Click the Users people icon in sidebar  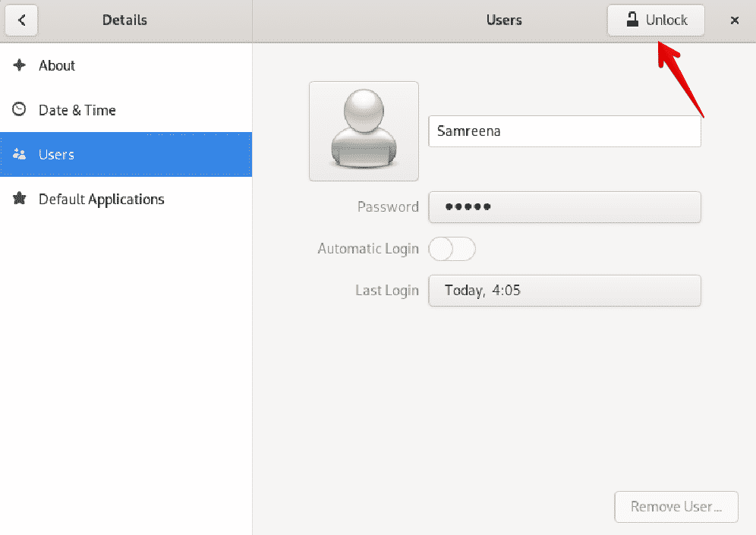pyautogui.click(x=20, y=155)
